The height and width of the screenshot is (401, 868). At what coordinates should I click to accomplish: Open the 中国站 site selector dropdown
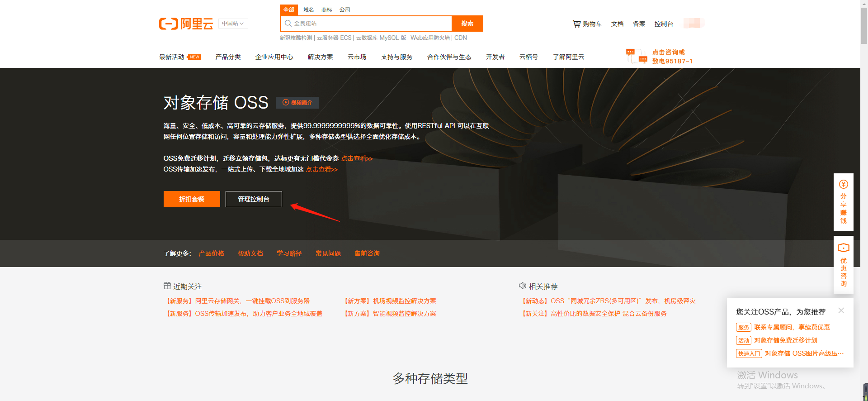tap(233, 24)
